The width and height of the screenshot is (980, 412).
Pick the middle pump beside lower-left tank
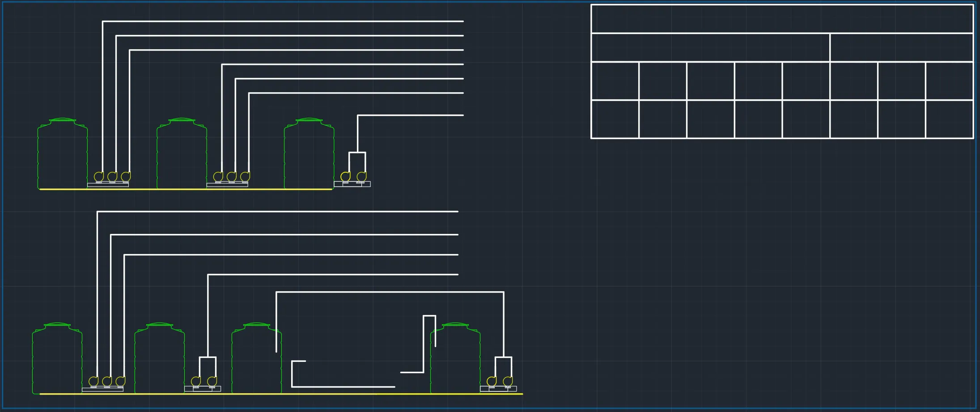pos(107,381)
